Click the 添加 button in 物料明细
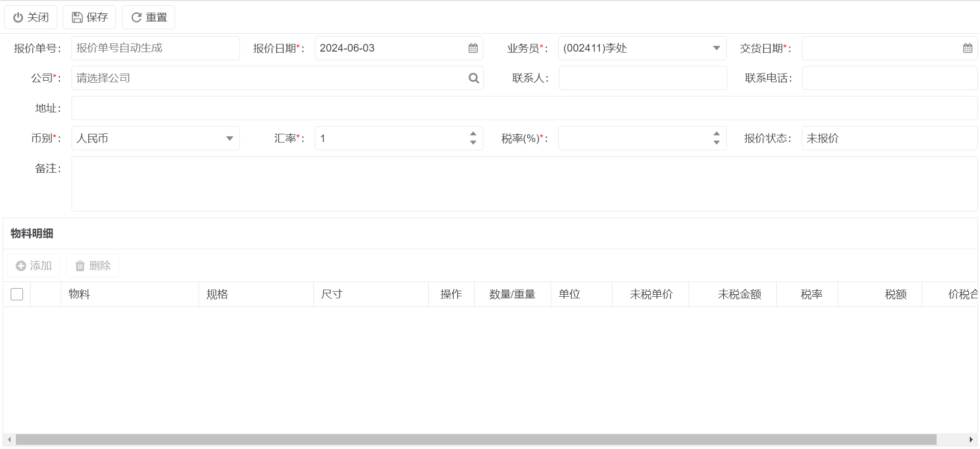The width and height of the screenshot is (980, 449). tap(33, 266)
